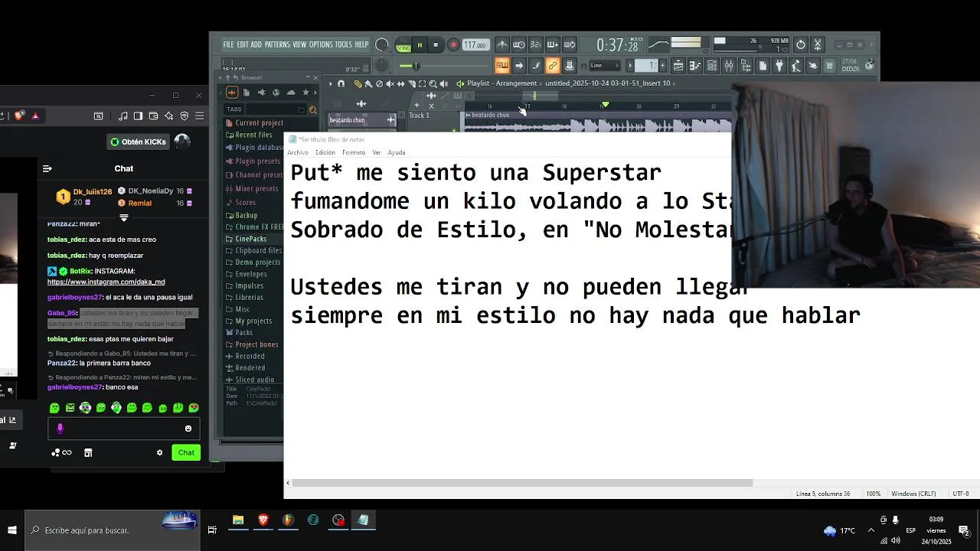Adjust the main volume slider in FL Studio

(418, 66)
